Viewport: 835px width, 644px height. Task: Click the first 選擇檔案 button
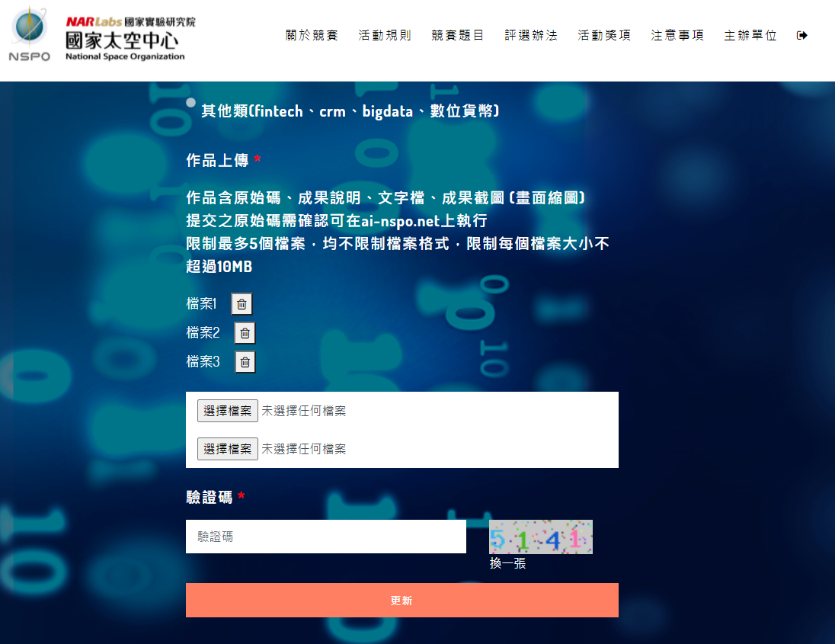pos(227,411)
